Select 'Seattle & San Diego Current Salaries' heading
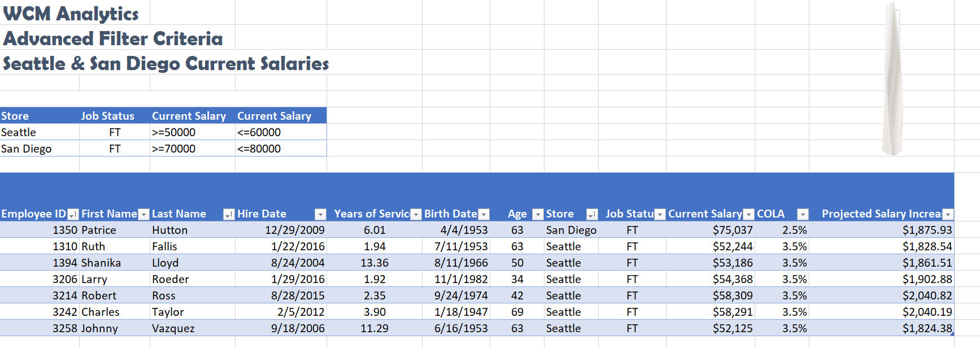Image resolution: width=980 pixels, height=348 pixels. [x=166, y=63]
